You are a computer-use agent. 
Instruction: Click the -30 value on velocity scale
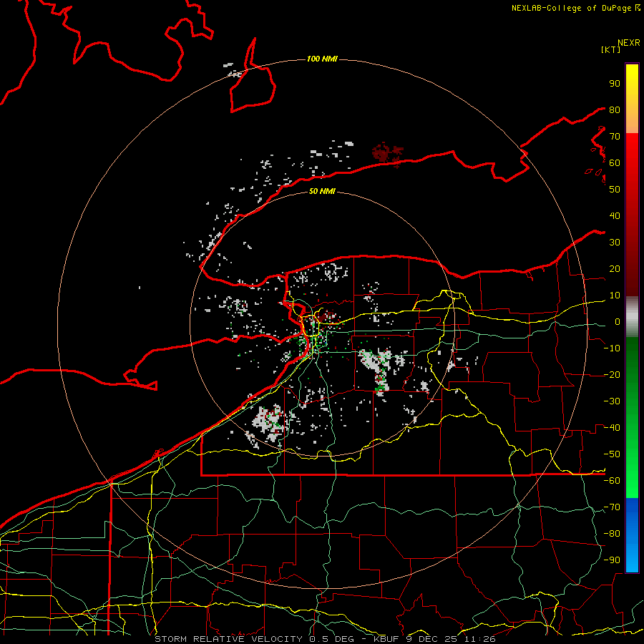click(612, 401)
